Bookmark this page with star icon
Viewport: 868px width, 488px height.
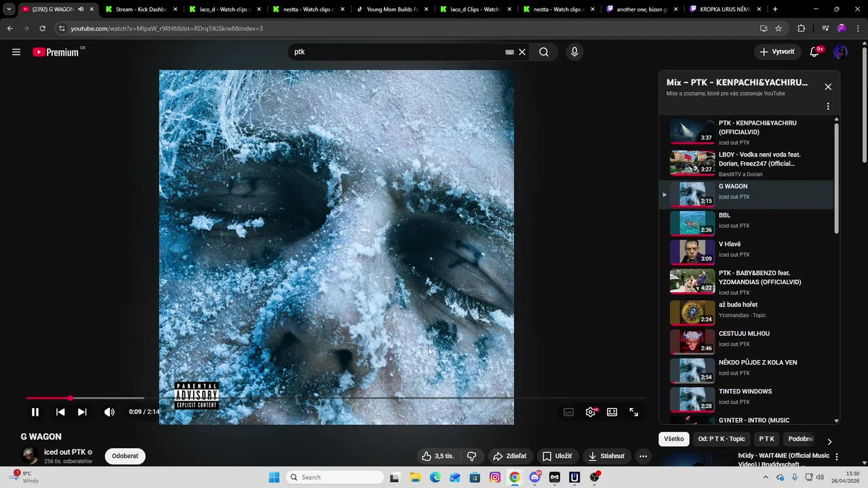point(778,28)
